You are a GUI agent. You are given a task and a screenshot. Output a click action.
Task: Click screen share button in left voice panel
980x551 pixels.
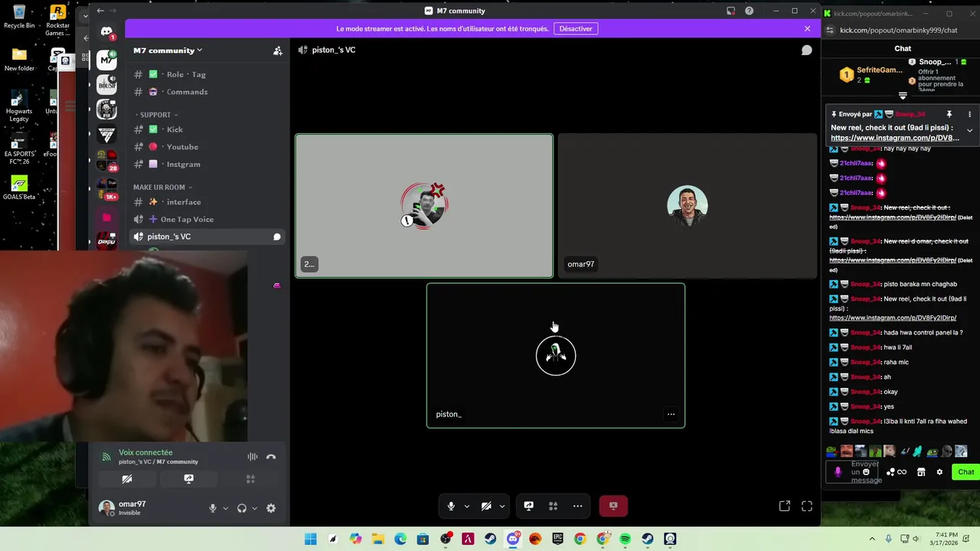point(188,479)
